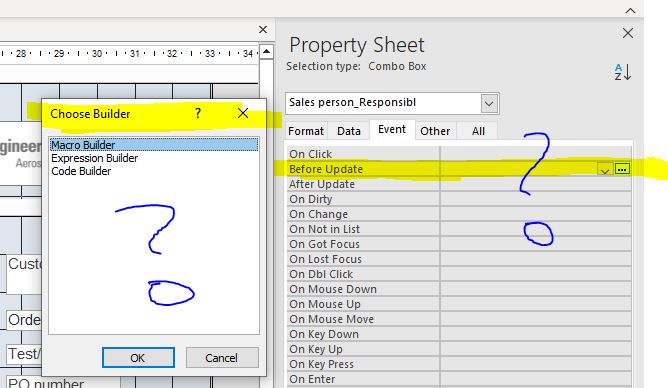The height and width of the screenshot is (388, 668).
Task: Close the Choose Builder dialog
Action: coord(243,113)
